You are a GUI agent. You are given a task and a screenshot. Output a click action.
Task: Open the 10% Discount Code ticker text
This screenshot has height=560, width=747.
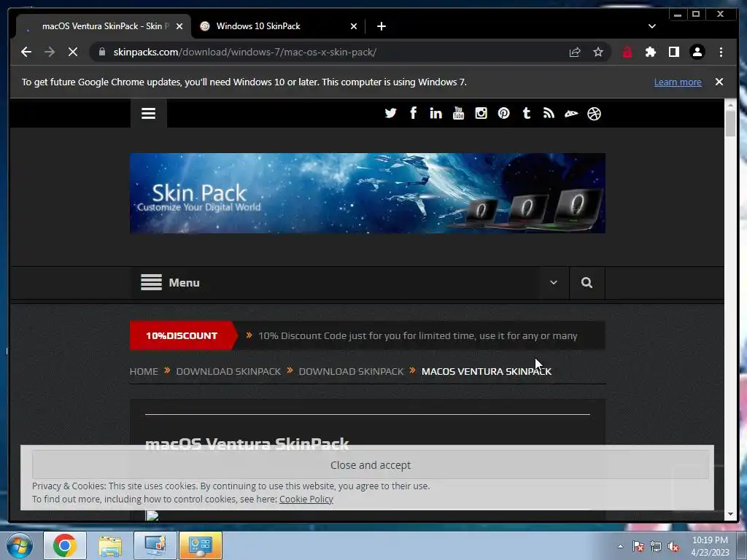418,335
